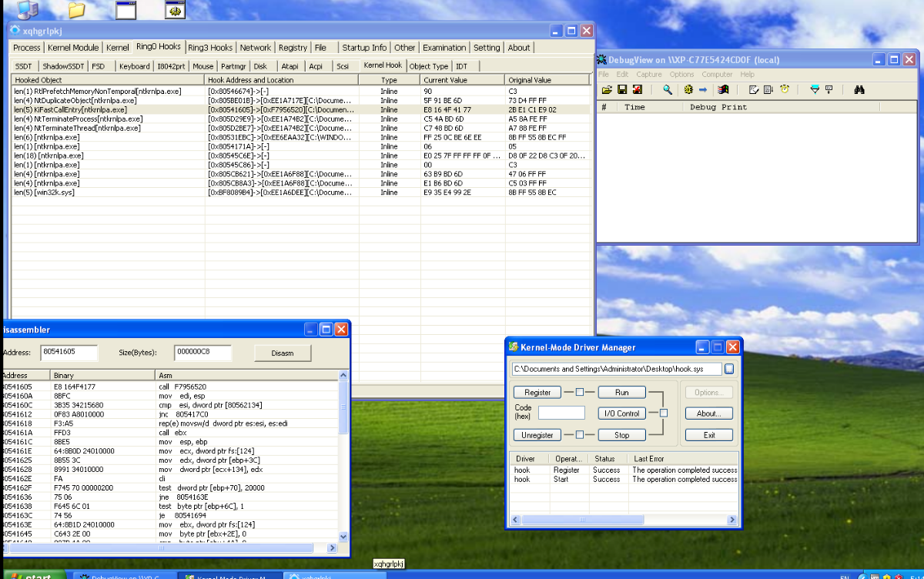Open the Capture menu in DebugView
Image resolution: width=924 pixels, height=579 pixels.
click(648, 75)
